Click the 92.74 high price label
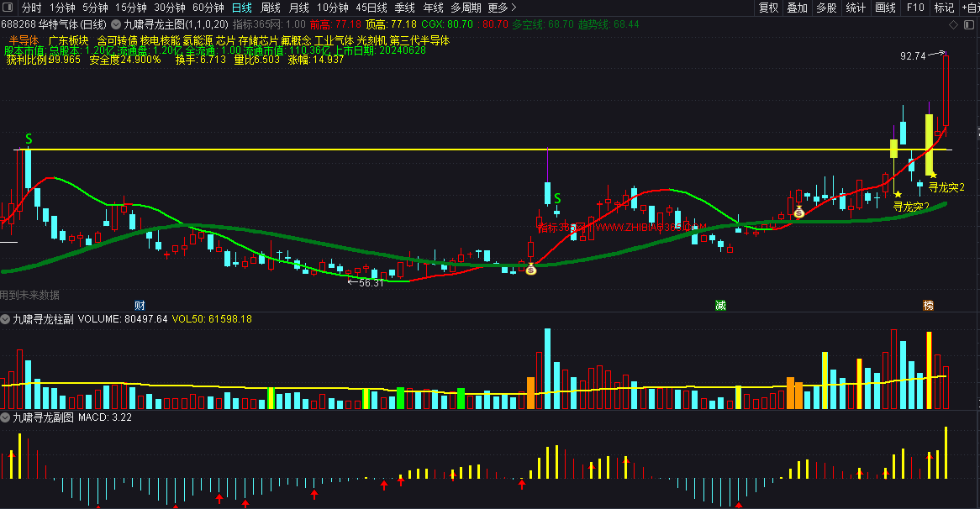The image size is (980, 509). click(913, 56)
